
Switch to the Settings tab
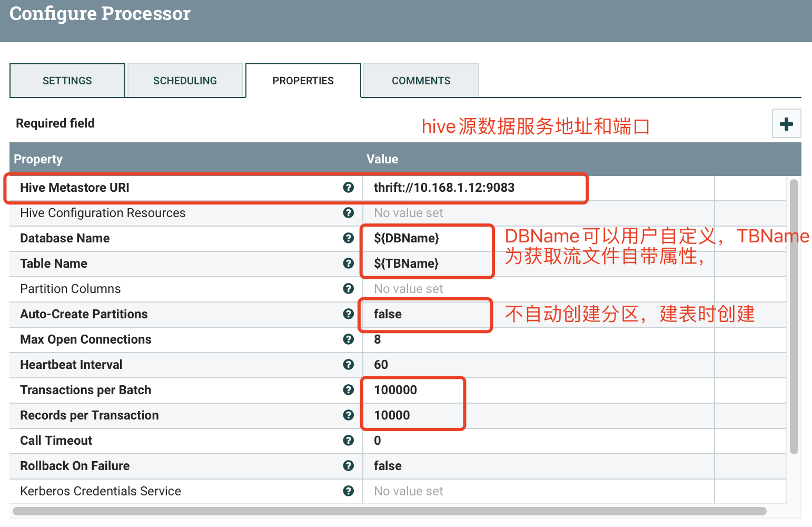(67, 81)
